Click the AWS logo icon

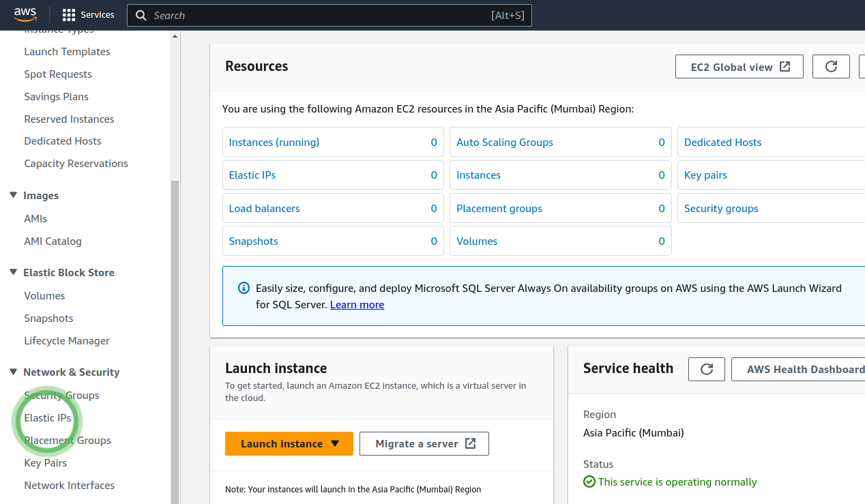pos(25,14)
